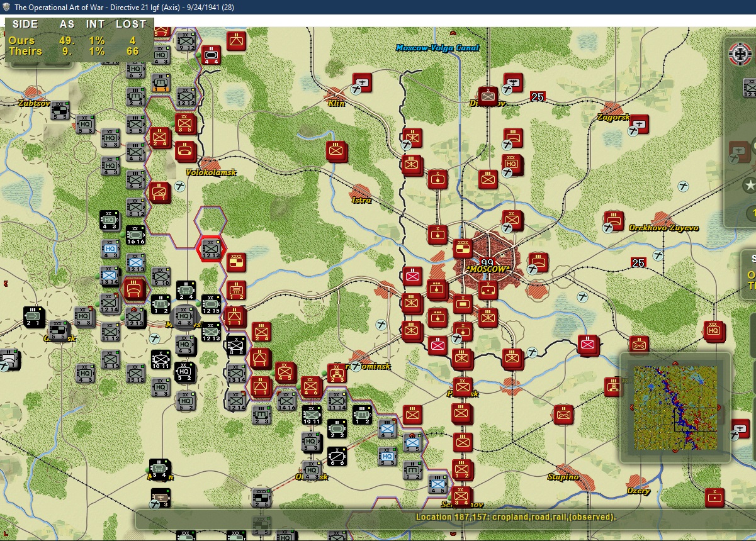Click the black motorized 3-4 unit at Medyn
This screenshot has width=756, height=541.
point(160,469)
